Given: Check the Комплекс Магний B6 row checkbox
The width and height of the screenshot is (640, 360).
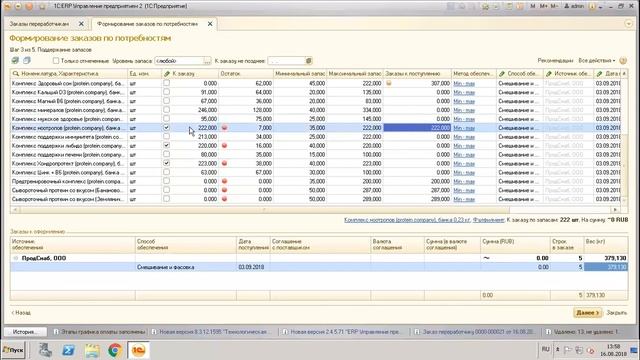Looking at the screenshot, I should (x=167, y=101).
